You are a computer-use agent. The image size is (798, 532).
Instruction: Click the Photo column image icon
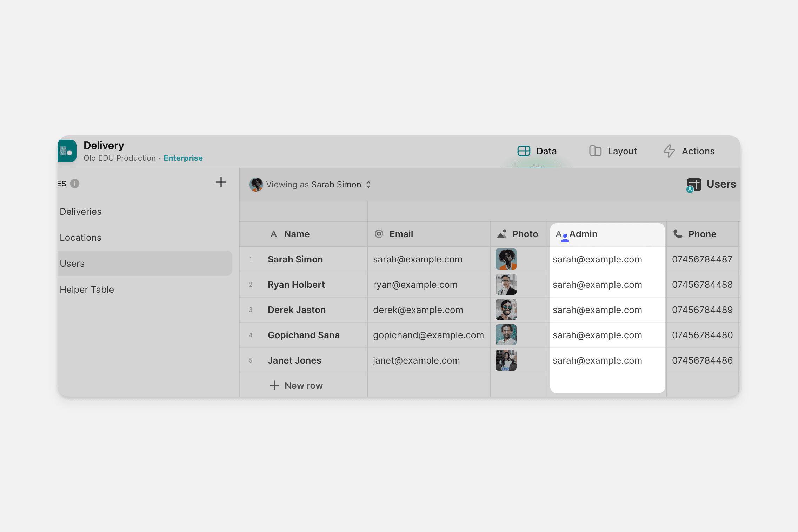(x=502, y=234)
